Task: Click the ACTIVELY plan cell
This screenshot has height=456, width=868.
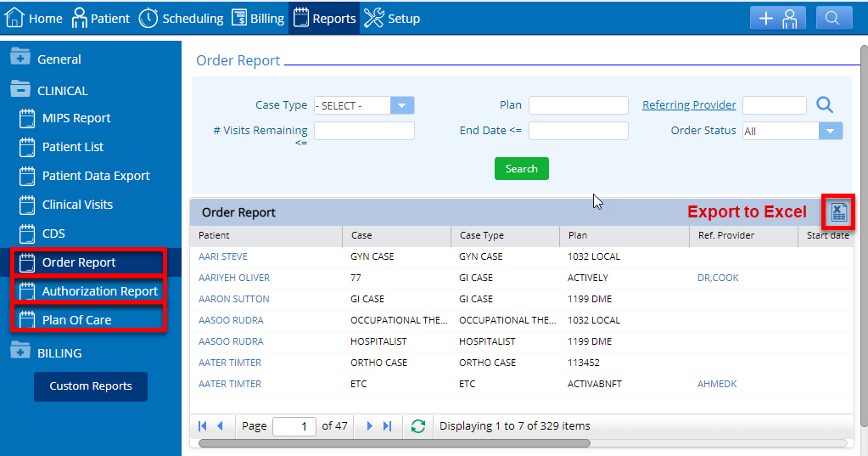Action: 588,278
